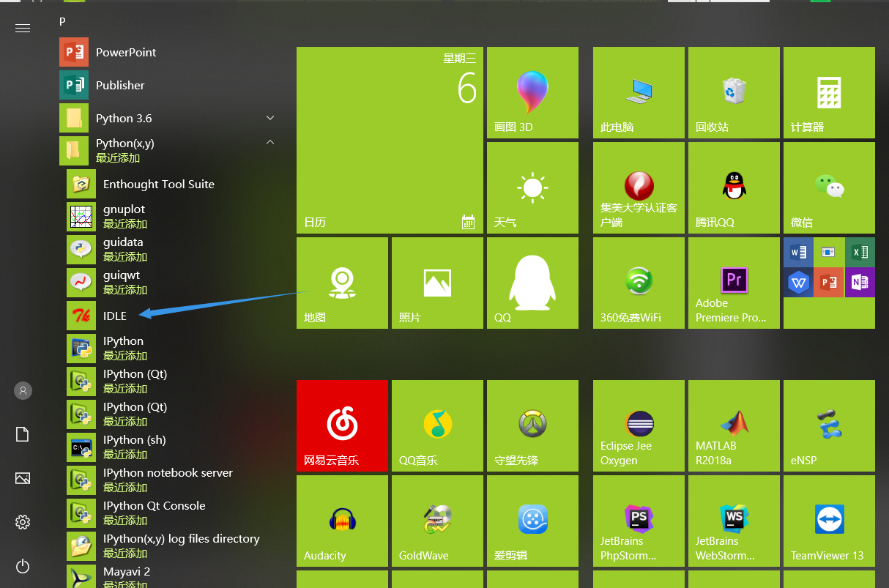Launch Audacity tile
889x588 pixels.
tap(342, 521)
